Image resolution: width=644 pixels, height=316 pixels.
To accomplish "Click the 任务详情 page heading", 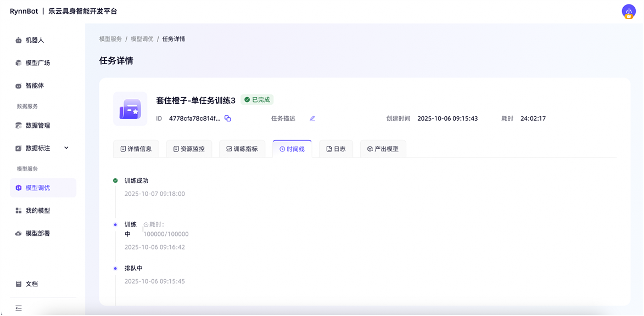I will click(116, 61).
